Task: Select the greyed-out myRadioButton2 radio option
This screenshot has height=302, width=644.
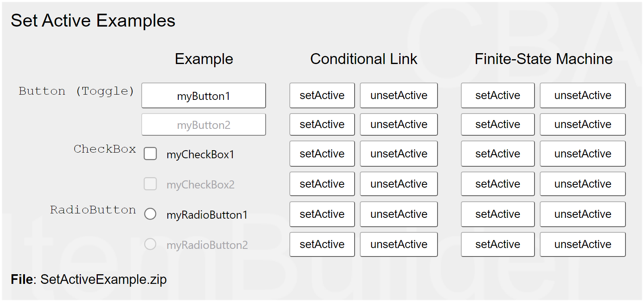Action: click(150, 244)
